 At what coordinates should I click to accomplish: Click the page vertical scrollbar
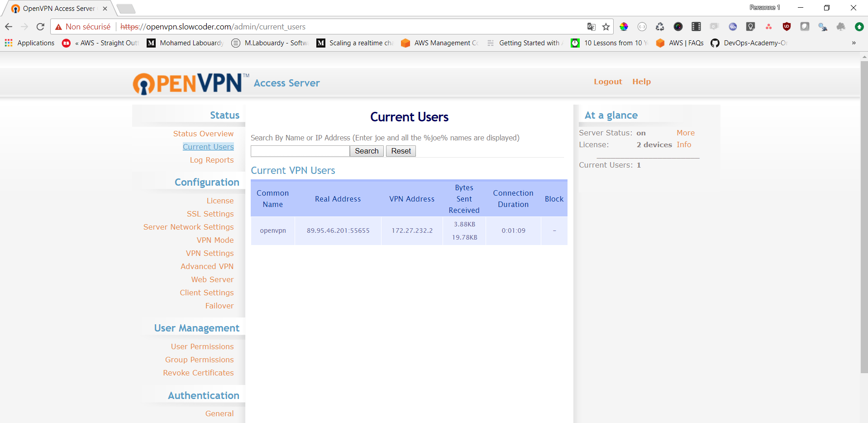pyautogui.click(x=864, y=217)
